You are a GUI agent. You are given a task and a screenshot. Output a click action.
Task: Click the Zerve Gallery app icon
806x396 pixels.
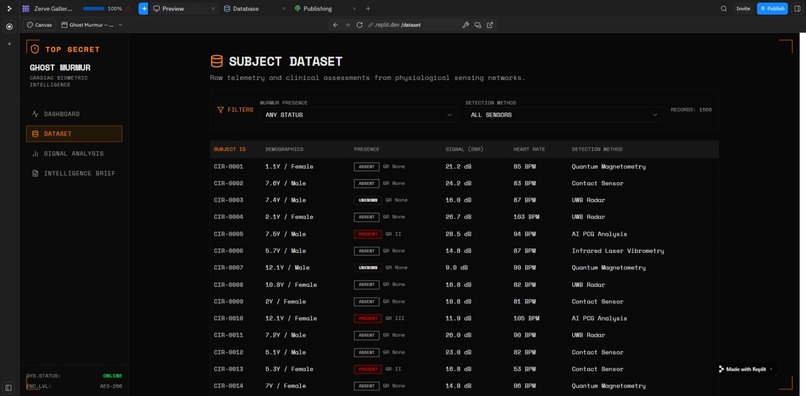[26, 9]
